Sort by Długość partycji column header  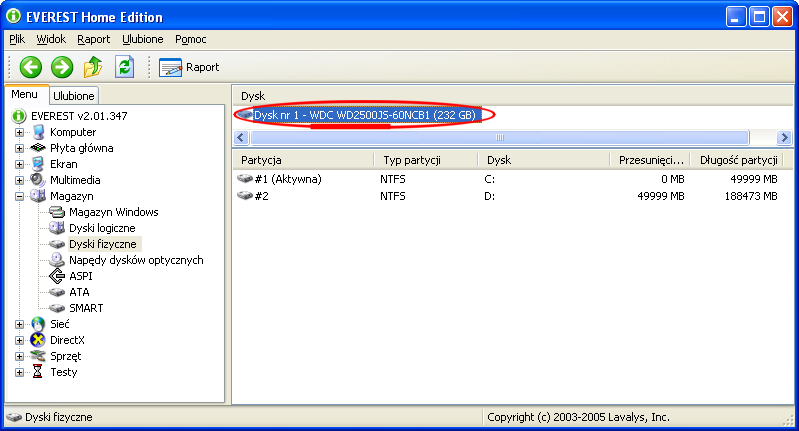coord(737,160)
